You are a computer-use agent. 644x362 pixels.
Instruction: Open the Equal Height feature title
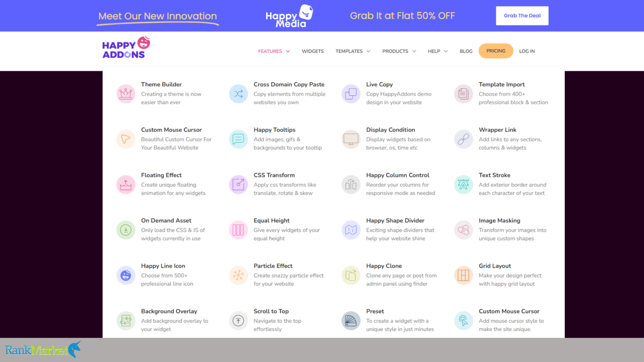click(272, 220)
